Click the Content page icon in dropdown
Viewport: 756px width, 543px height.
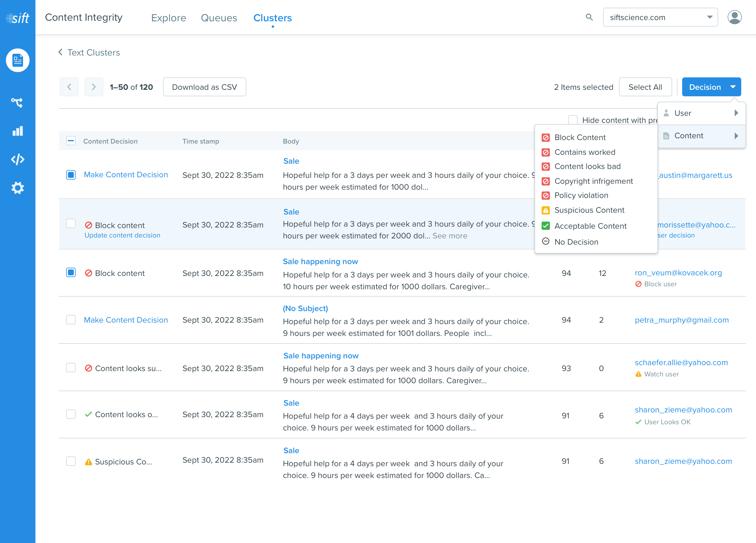click(666, 136)
